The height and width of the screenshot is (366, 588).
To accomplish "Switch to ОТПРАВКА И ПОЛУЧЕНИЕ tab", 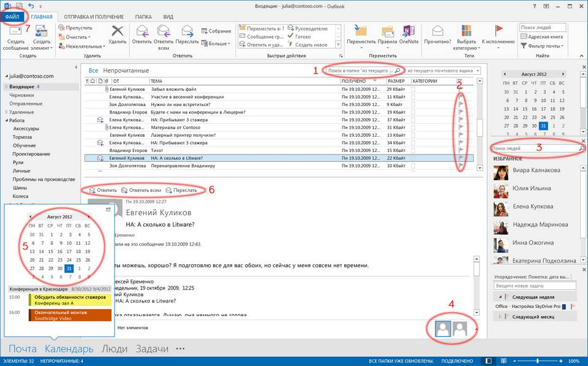I will click(94, 17).
